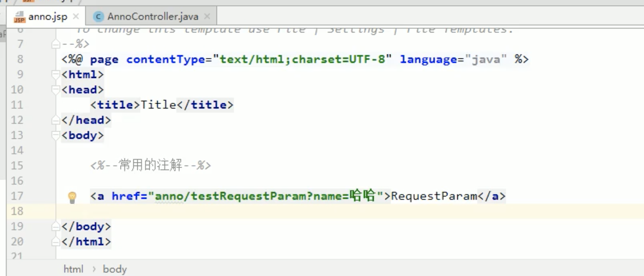Image resolution: width=644 pixels, height=276 pixels.
Task: Click the class icon on AnnoController.java tab
Action: pos(98,16)
